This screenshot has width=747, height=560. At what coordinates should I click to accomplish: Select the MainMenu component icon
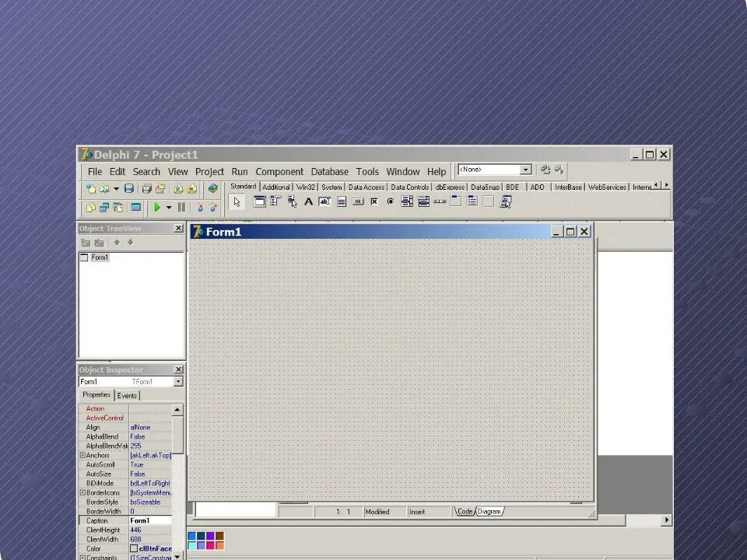click(275, 201)
